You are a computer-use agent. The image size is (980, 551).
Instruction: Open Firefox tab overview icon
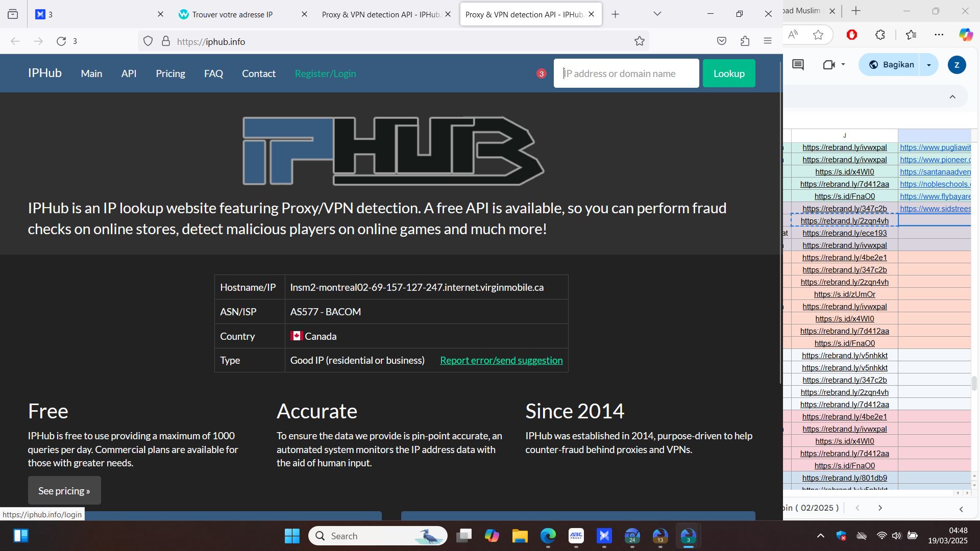click(13, 14)
